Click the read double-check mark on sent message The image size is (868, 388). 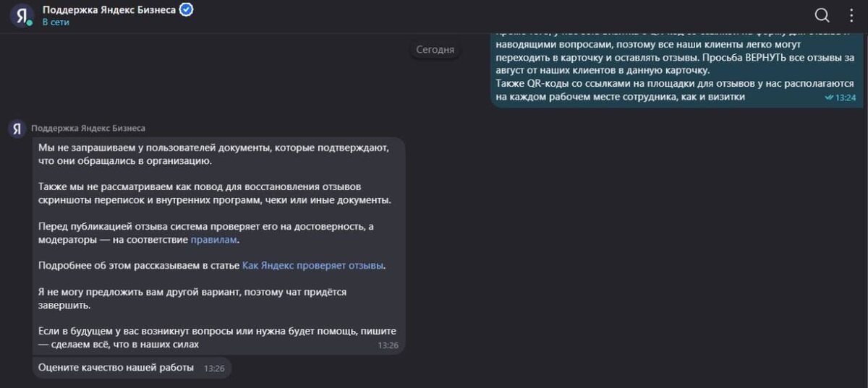click(829, 98)
